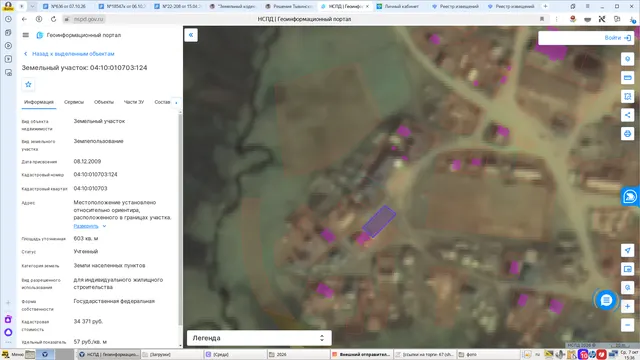Click cadastral quarter value 04:10:010703
This screenshot has height=360, width=640.
point(90,189)
